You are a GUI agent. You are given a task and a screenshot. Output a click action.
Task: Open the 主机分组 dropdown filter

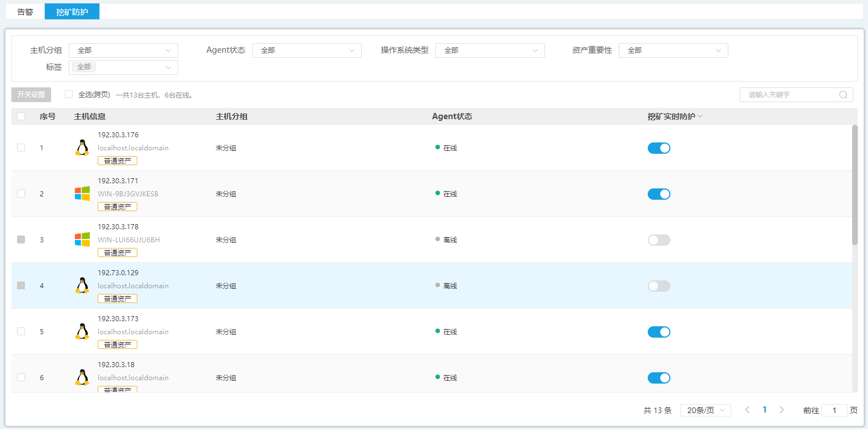pyautogui.click(x=123, y=51)
